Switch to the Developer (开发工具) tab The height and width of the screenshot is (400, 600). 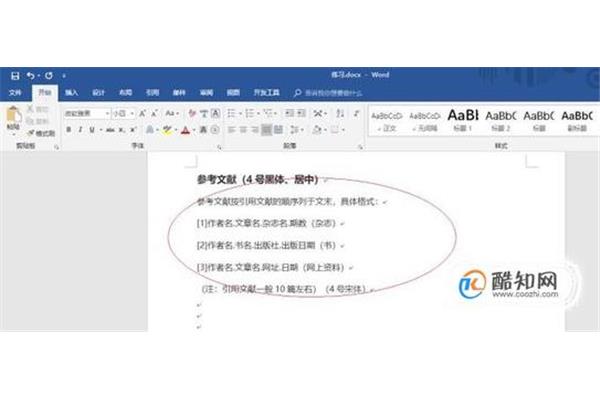click(267, 93)
